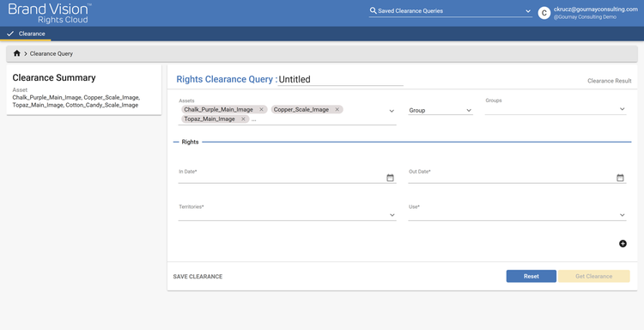
Task: Select the Clearance tab
Action: (x=26, y=34)
